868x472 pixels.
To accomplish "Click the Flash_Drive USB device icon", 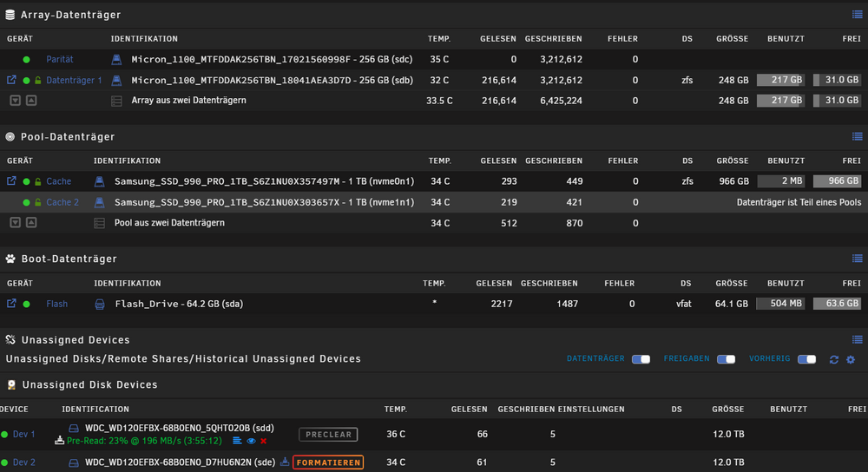I will [x=100, y=304].
